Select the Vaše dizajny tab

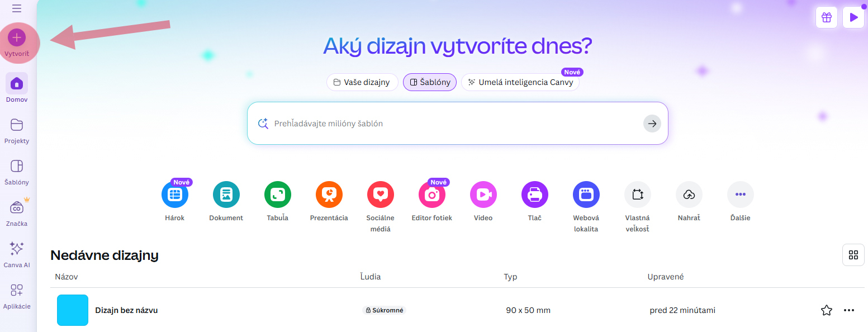(362, 82)
